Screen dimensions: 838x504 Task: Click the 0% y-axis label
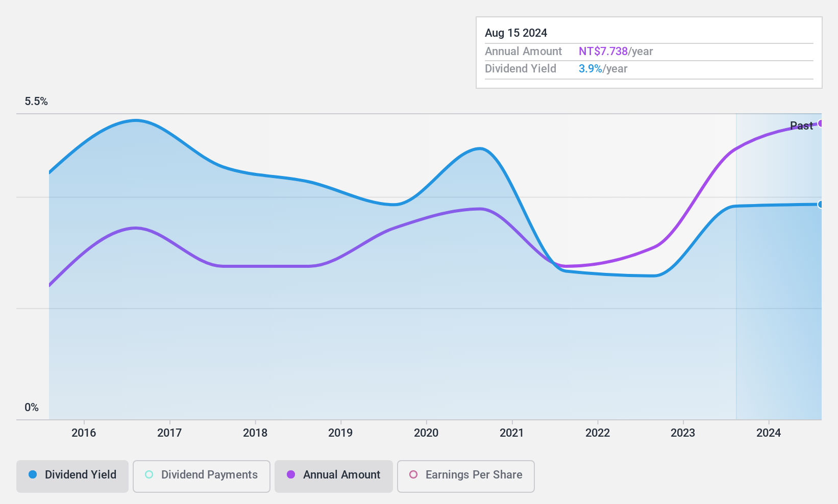[x=32, y=408]
